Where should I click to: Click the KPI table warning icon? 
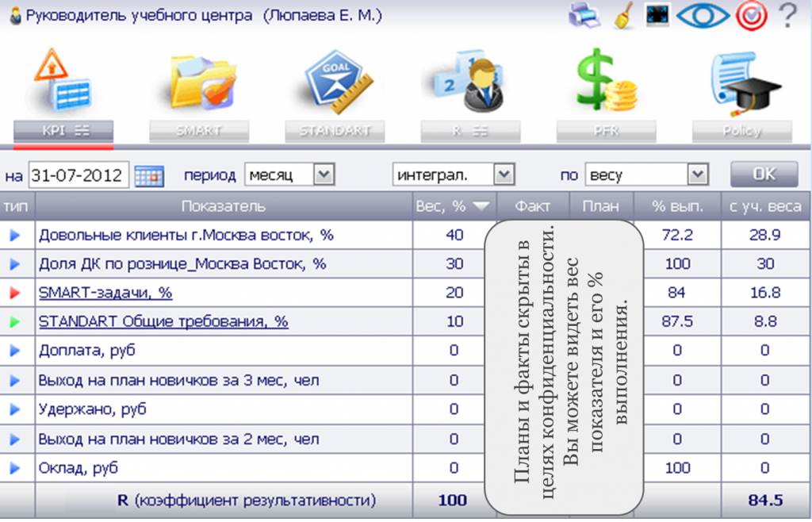click(63, 80)
